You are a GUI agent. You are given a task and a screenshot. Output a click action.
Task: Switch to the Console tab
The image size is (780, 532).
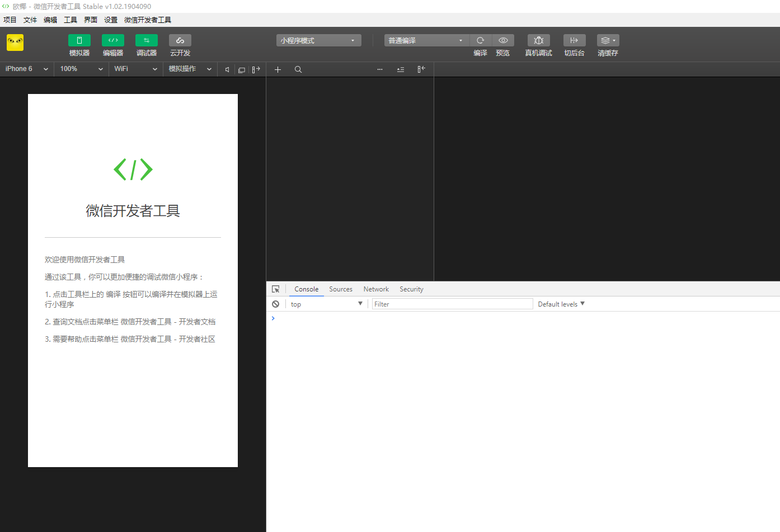pos(307,289)
